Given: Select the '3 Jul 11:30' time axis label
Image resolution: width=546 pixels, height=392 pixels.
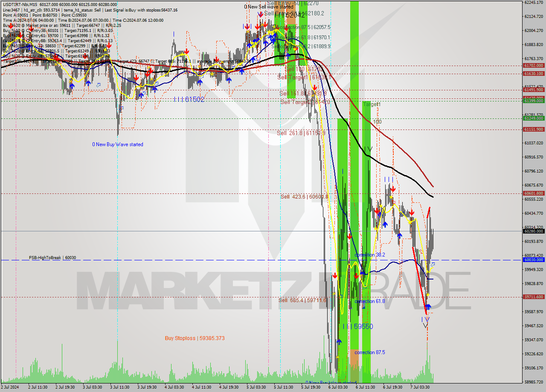Looking at the screenshot, I should pyautogui.click(x=119, y=387).
